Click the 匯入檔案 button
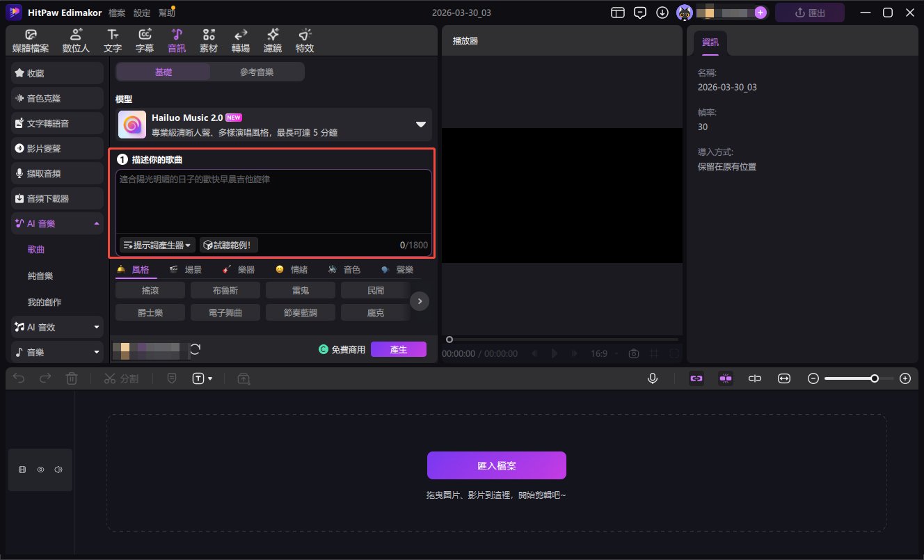 (x=495, y=465)
